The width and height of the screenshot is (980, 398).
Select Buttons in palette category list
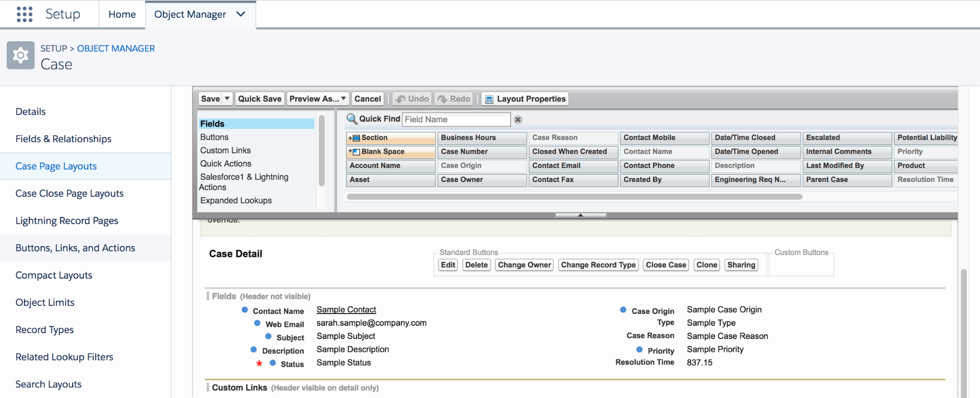point(214,137)
